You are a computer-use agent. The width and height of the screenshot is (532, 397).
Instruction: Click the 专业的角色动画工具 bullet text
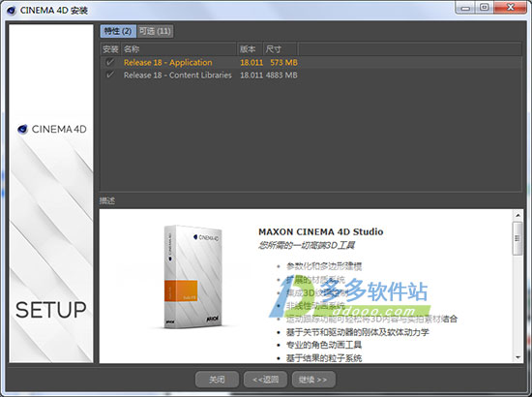coord(324,346)
